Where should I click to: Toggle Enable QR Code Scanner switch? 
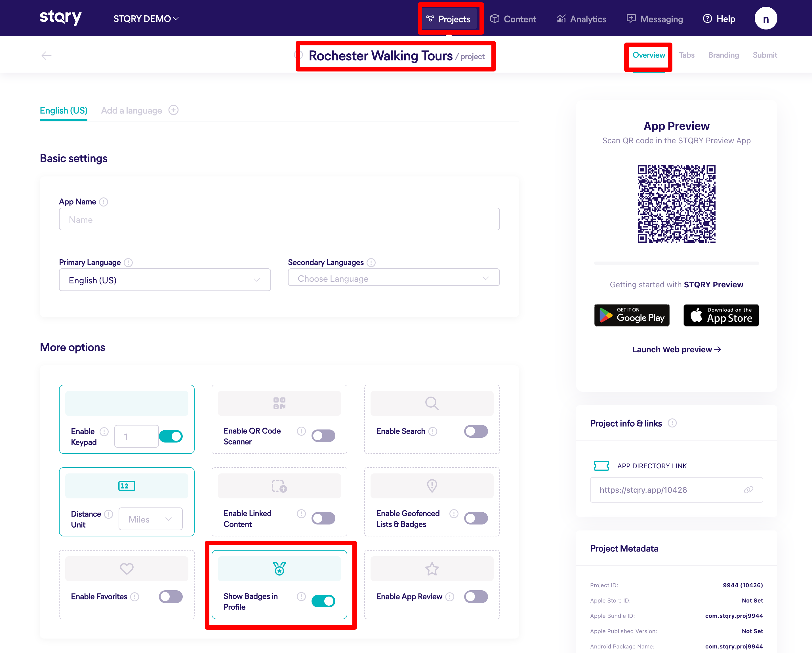[323, 436]
